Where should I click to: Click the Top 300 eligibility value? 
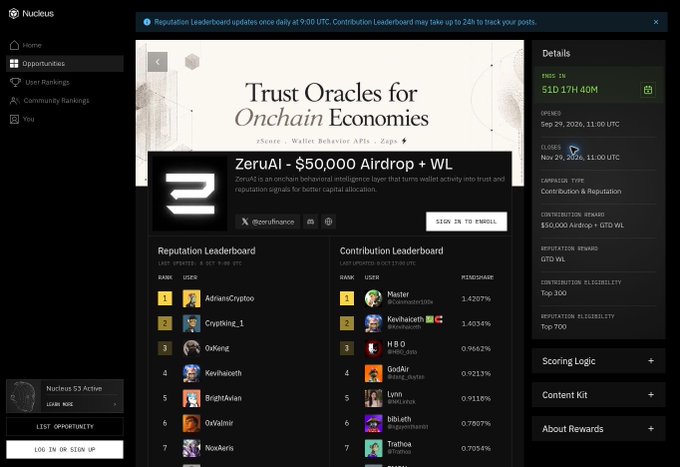point(553,293)
